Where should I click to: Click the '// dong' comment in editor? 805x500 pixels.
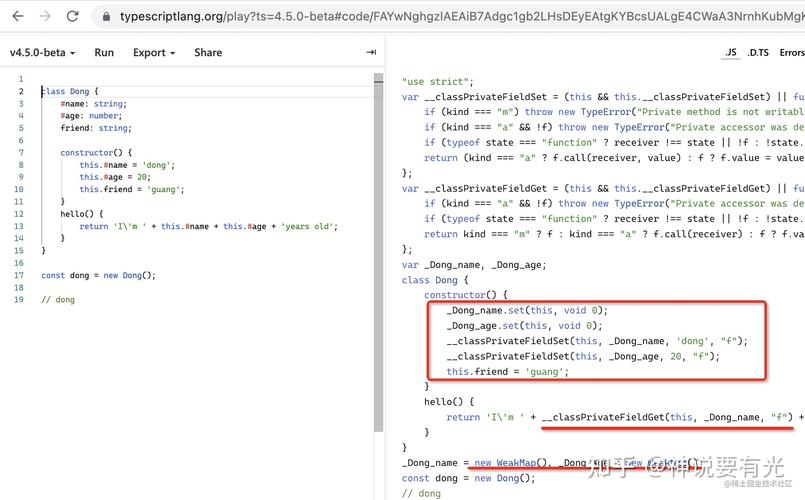click(x=58, y=300)
